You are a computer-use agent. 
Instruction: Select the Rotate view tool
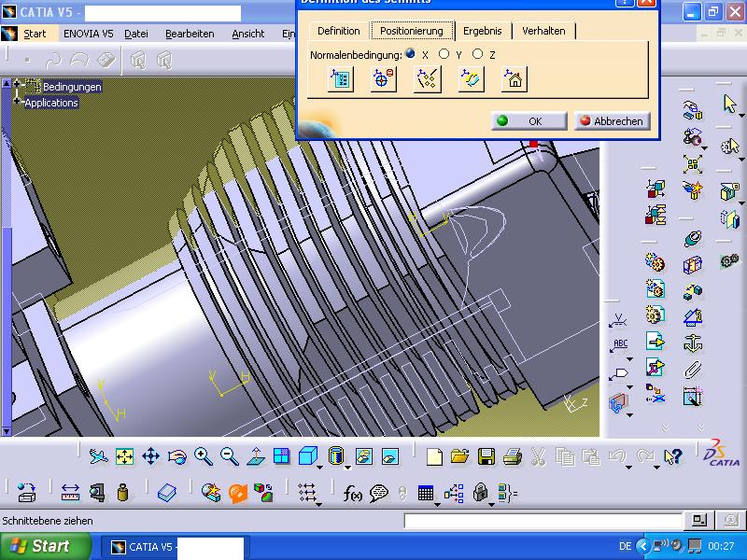tap(177, 456)
